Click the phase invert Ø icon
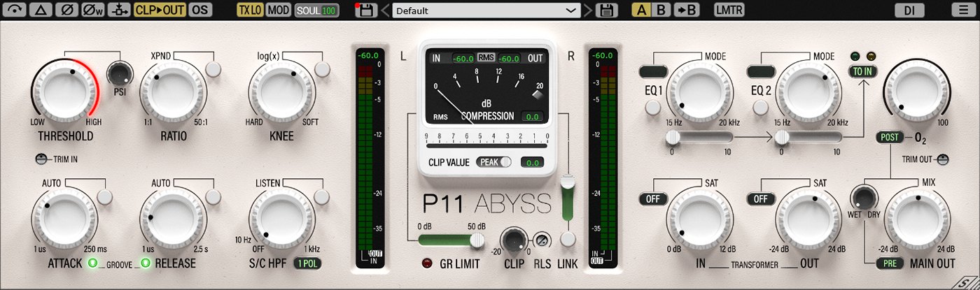This screenshot has width=980, height=290. click(67, 10)
